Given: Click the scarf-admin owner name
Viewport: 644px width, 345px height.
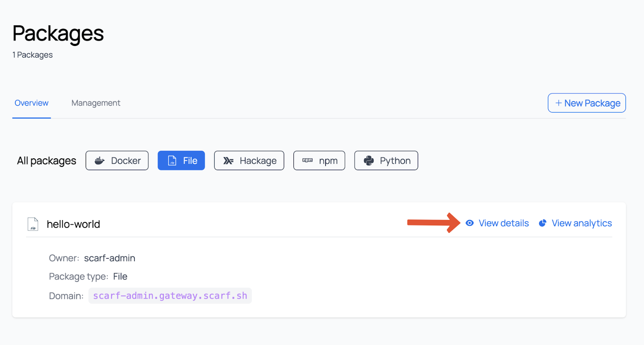Looking at the screenshot, I should [x=109, y=258].
